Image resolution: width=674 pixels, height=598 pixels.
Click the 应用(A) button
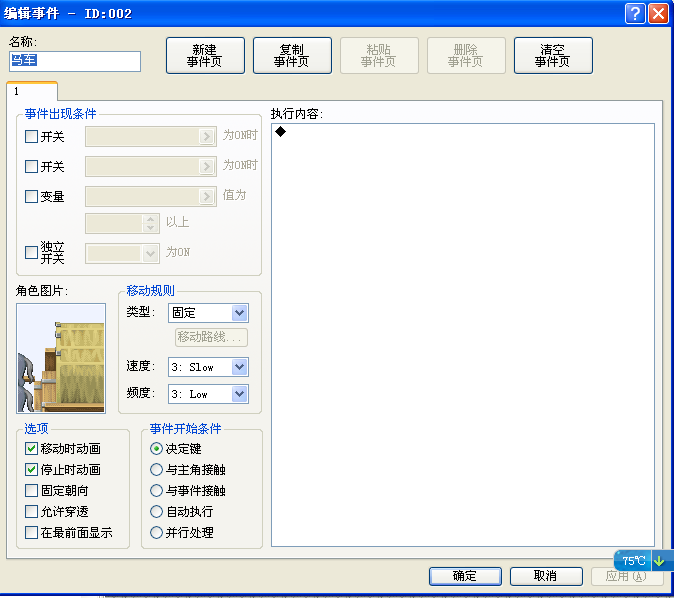pyautogui.click(x=626, y=577)
